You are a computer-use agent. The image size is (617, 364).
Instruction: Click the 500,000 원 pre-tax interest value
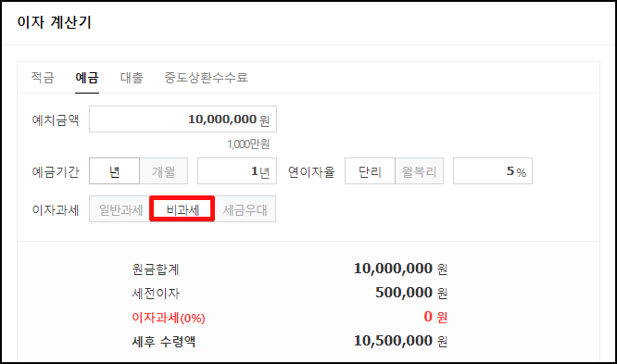coord(411,293)
